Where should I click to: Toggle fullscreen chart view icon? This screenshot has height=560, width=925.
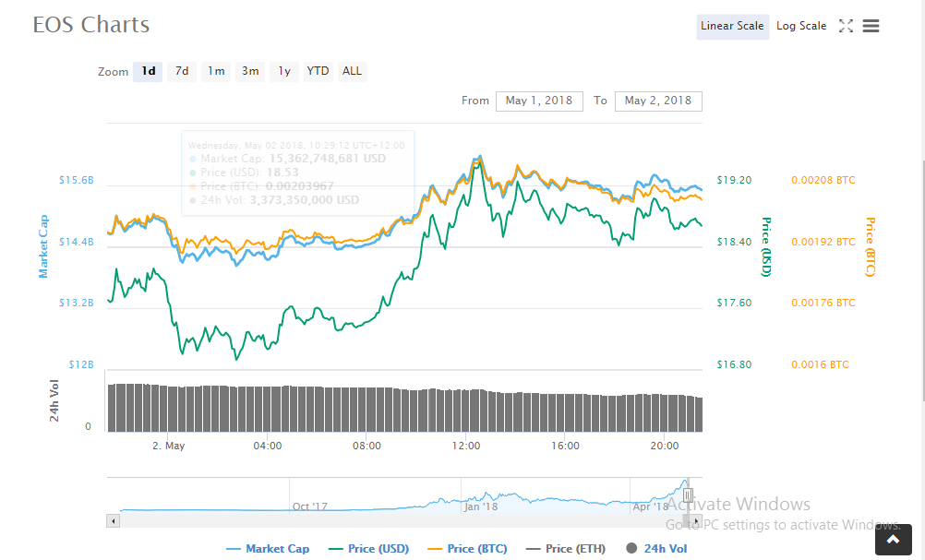[846, 26]
